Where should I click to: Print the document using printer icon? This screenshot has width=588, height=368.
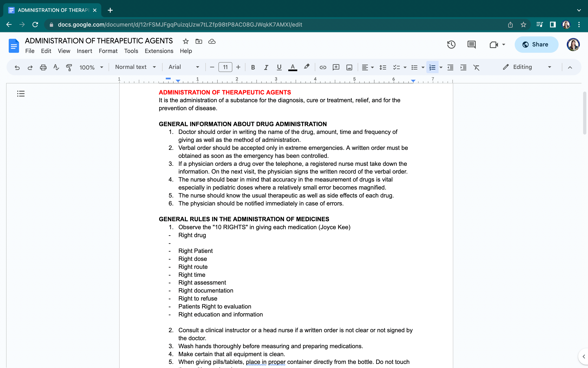[x=43, y=67]
